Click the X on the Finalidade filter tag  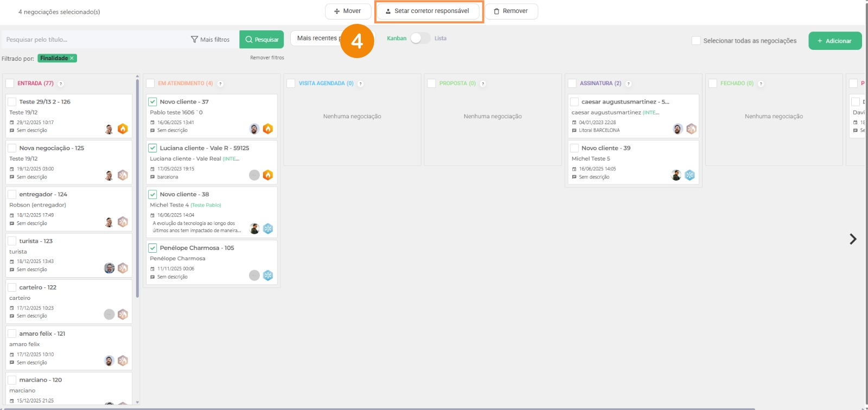72,58
